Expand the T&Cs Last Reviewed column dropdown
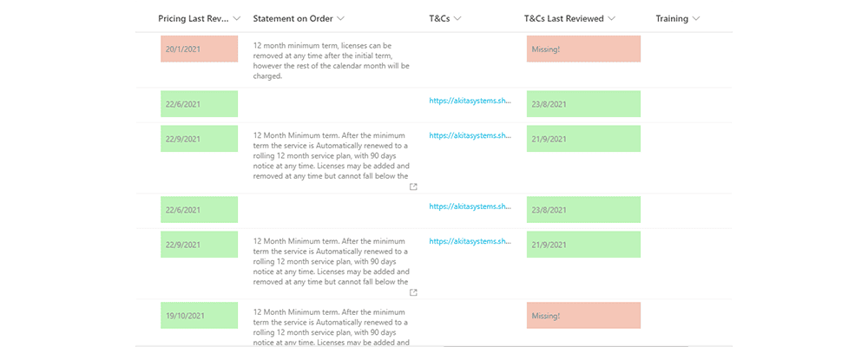This screenshot has height=347, width=868. tap(611, 19)
